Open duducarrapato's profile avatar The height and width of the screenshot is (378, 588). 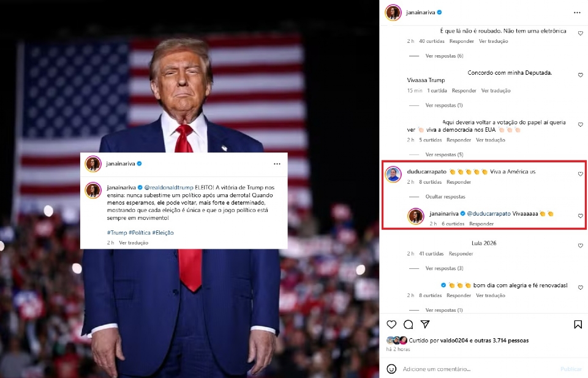click(x=393, y=175)
